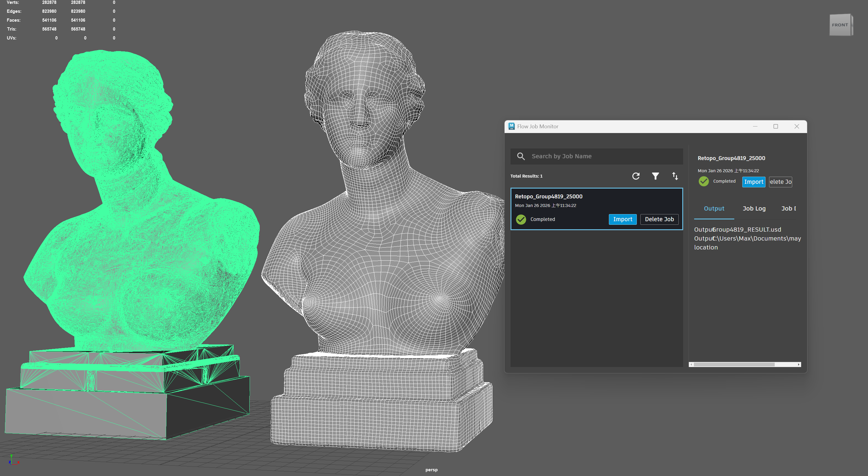Click Import button in the details panel

tap(753, 182)
